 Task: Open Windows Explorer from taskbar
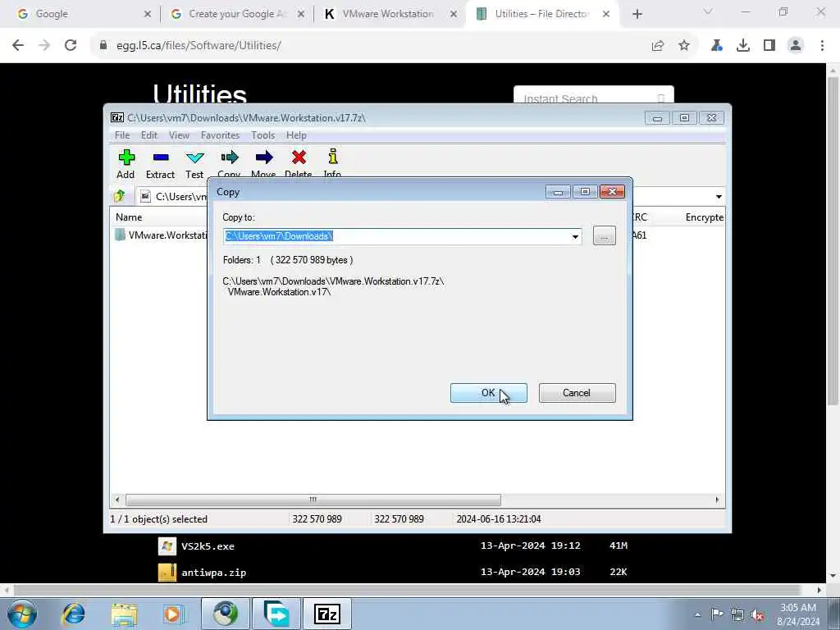(x=125, y=614)
